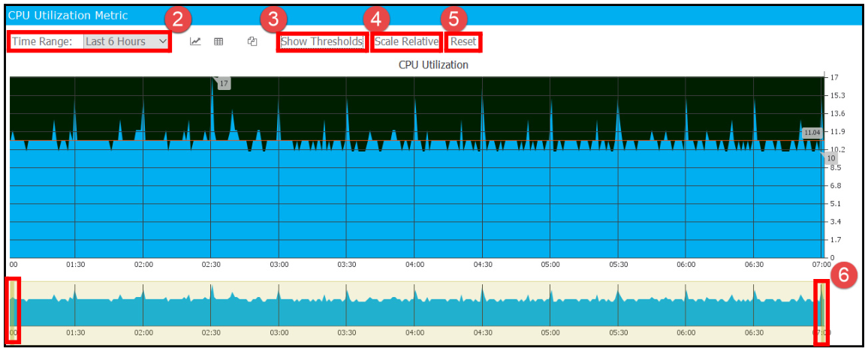Screen dimensions: 868x351
Task: Click the Reset button
Action: pyautogui.click(x=463, y=41)
